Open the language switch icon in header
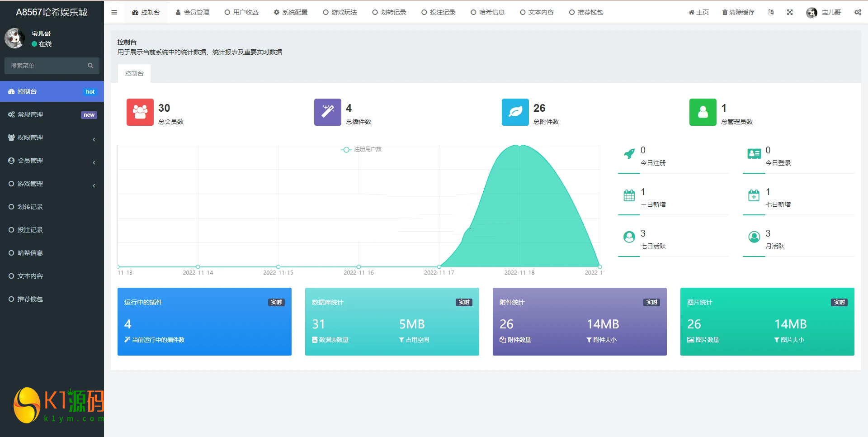 coord(771,12)
